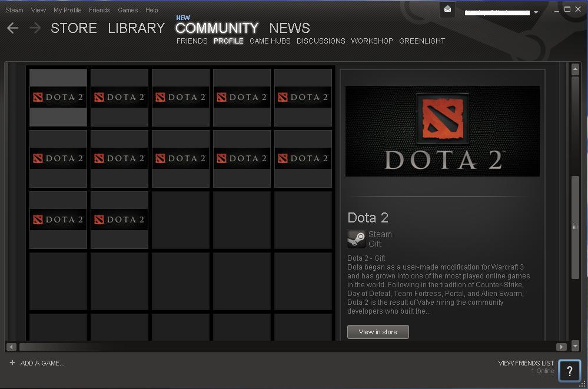
Task: Click the ADD A GAME... link
Action: pos(42,363)
